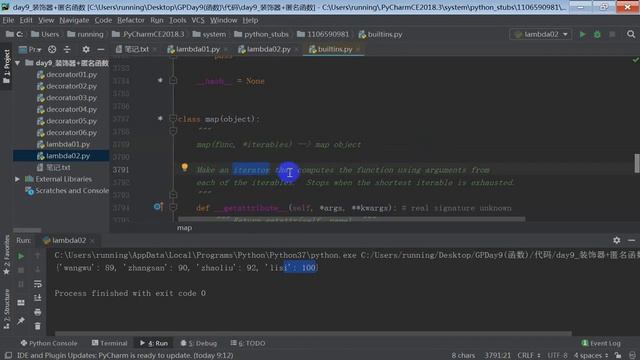Viewport: 640px width, 360px height.
Task: Click the scroll-from-source target icon
Action: (52, 49)
